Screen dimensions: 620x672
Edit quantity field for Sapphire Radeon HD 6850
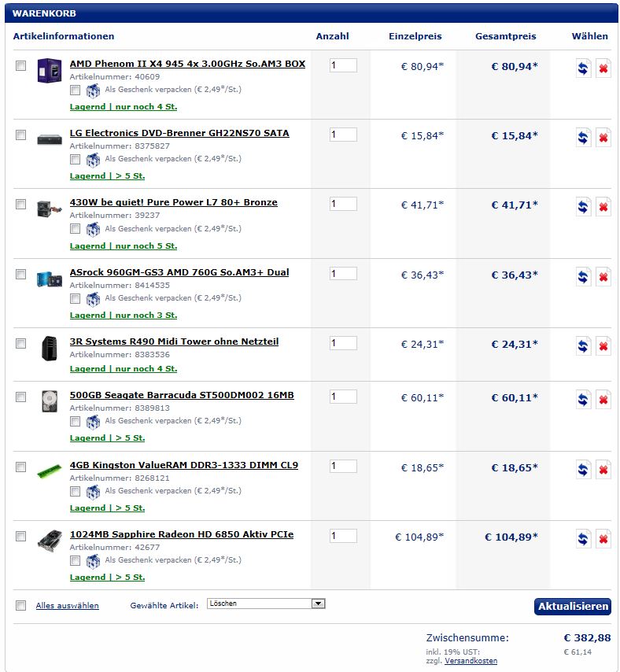coord(343,536)
